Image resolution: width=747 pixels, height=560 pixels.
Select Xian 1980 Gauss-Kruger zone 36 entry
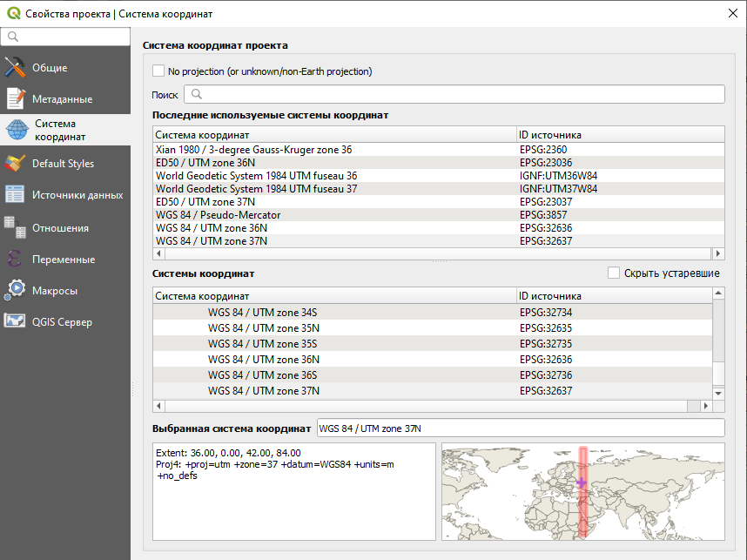253,150
